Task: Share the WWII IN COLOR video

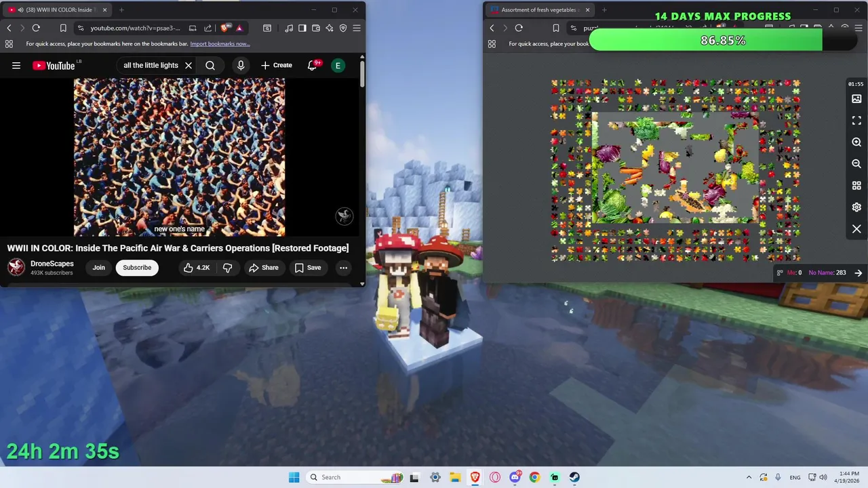Action: point(263,268)
